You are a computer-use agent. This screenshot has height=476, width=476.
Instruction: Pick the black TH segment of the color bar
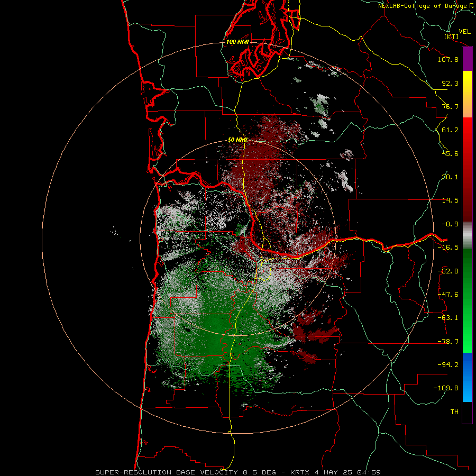pos(467,412)
